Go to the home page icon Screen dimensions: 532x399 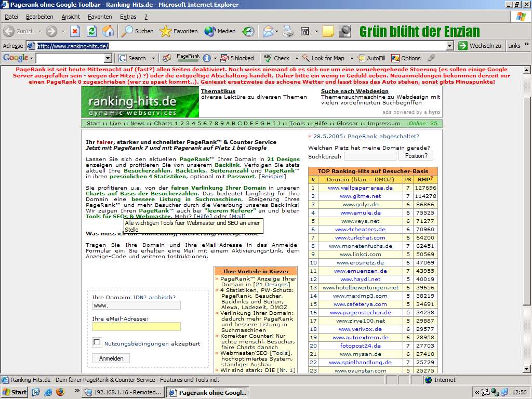(108, 31)
